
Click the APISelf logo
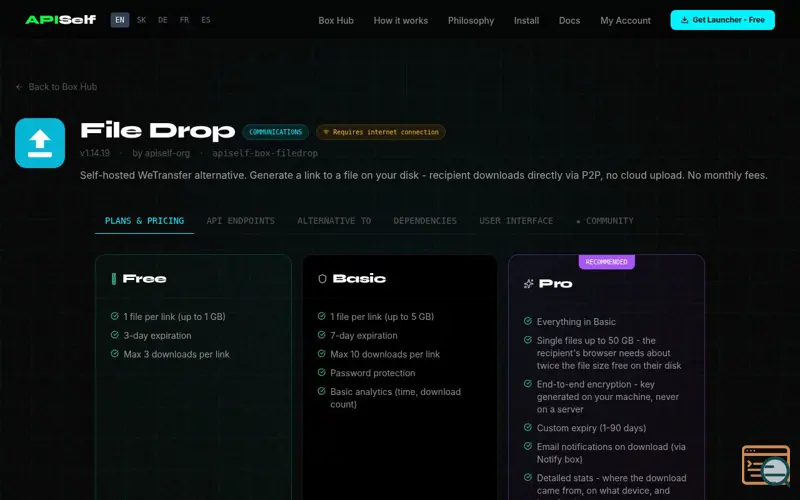(x=60, y=20)
